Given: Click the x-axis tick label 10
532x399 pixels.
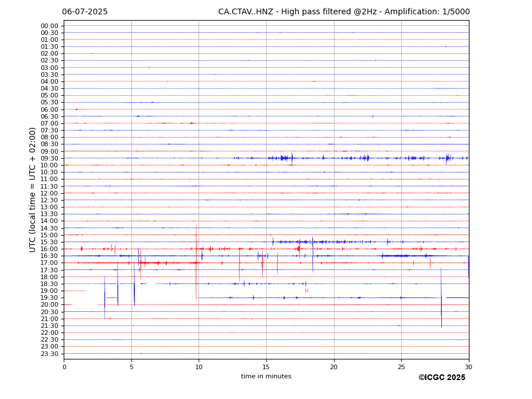Looking at the screenshot, I should point(199,367).
